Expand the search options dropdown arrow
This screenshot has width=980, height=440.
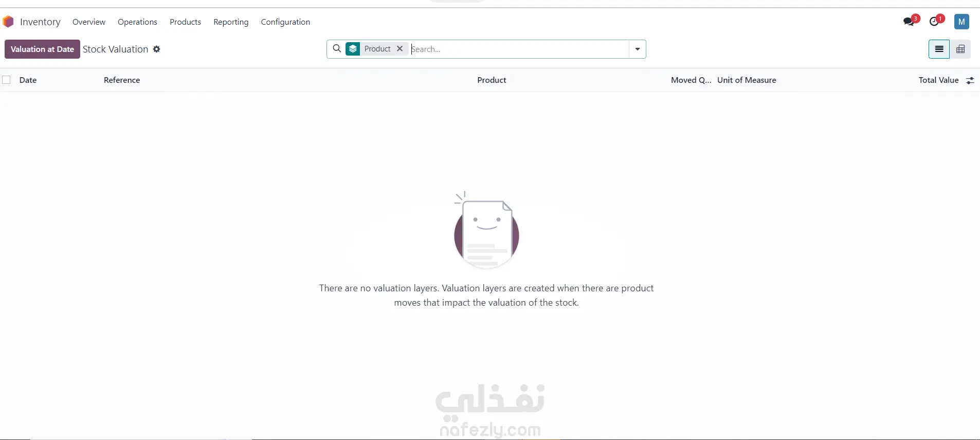638,49
